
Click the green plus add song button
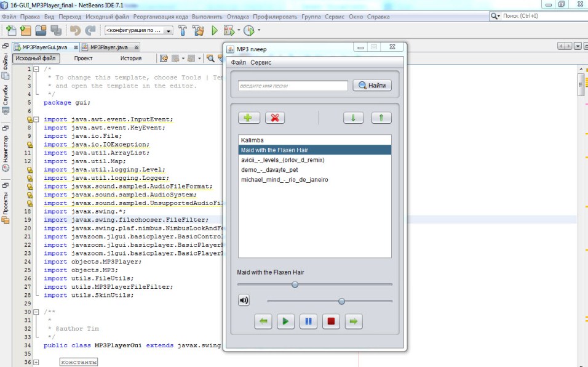[x=249, y=118]
